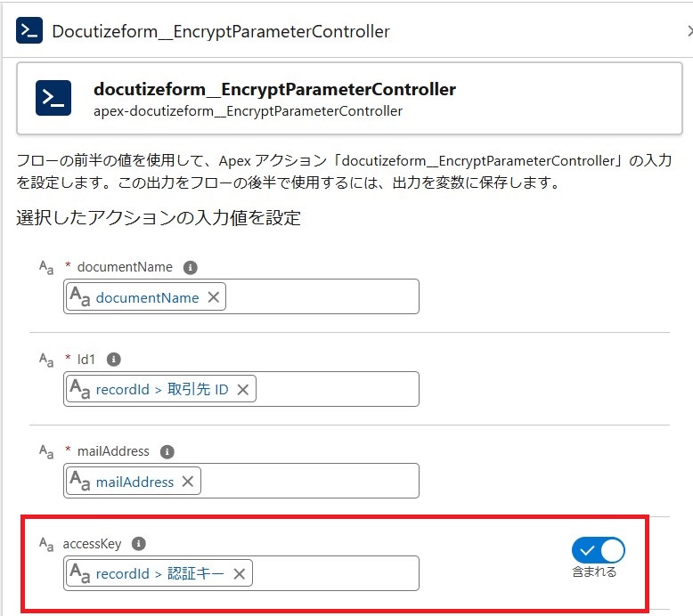Click the large Apex icon in the action card

coord(53,98)
